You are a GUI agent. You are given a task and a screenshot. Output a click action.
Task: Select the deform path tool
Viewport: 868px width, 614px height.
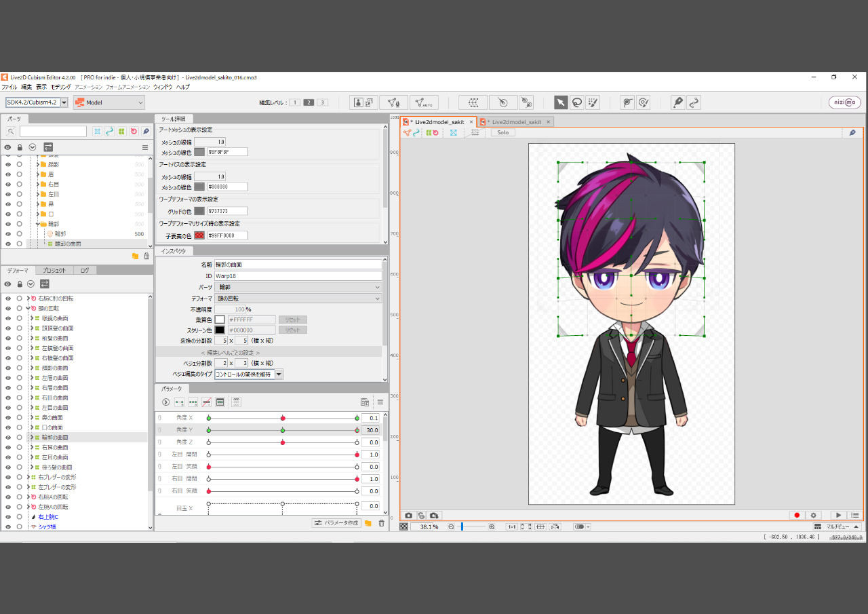[627, 102]
